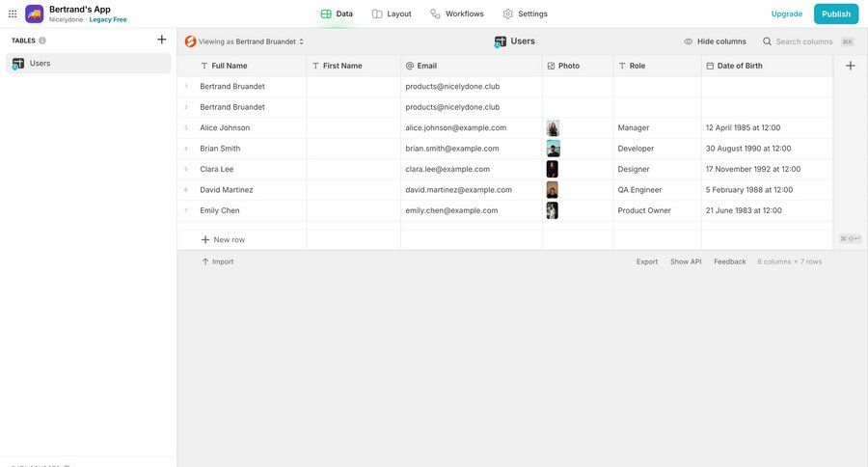Click the Tables info icon

tap(42, 41)
